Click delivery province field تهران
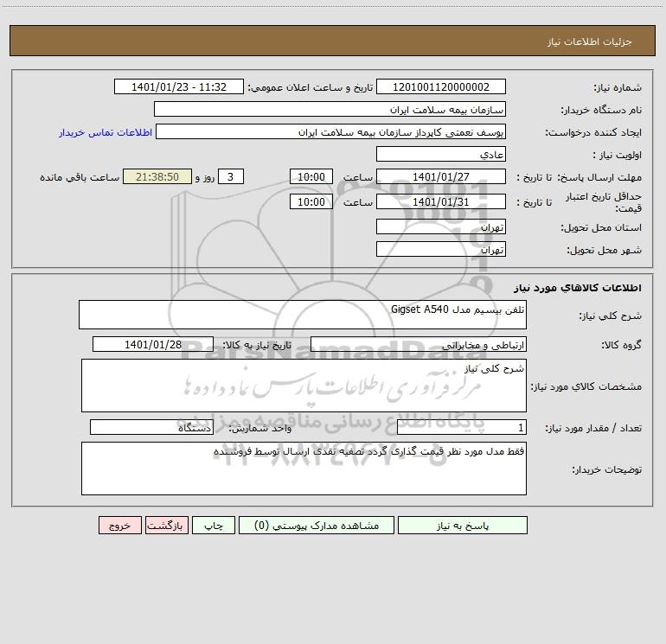The image size is (666, 644). 441,226
